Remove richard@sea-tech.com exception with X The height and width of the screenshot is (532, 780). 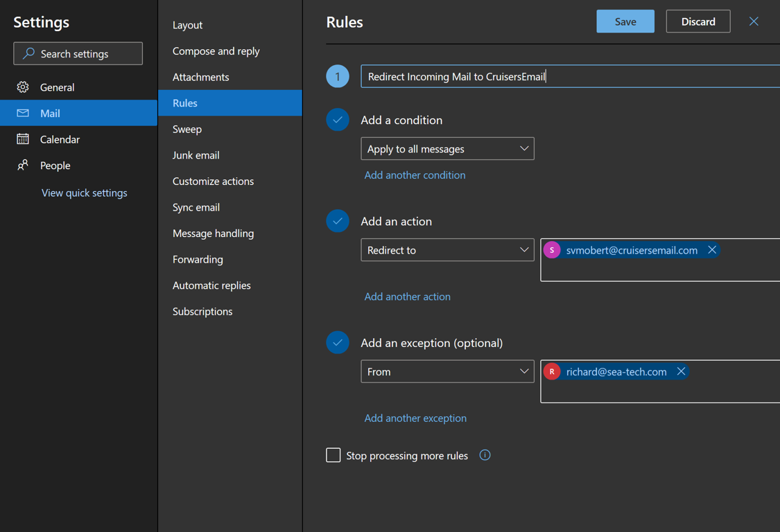682,372
